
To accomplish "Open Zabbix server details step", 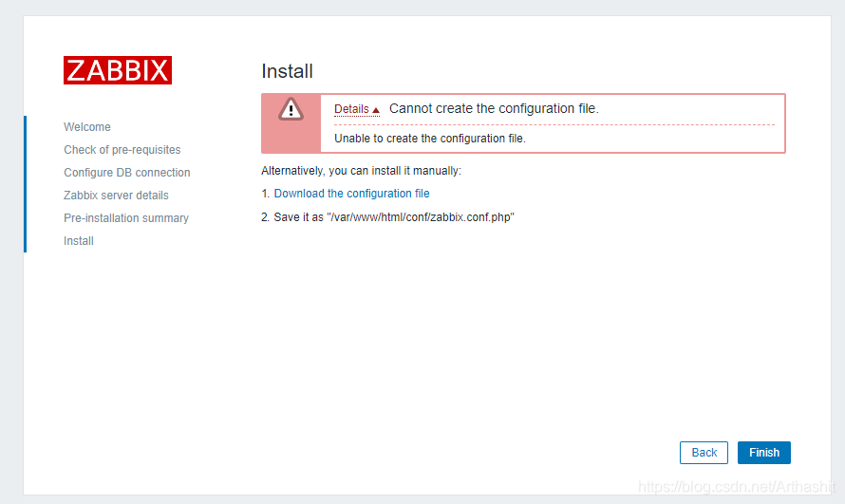I will [x=117, y=196].
